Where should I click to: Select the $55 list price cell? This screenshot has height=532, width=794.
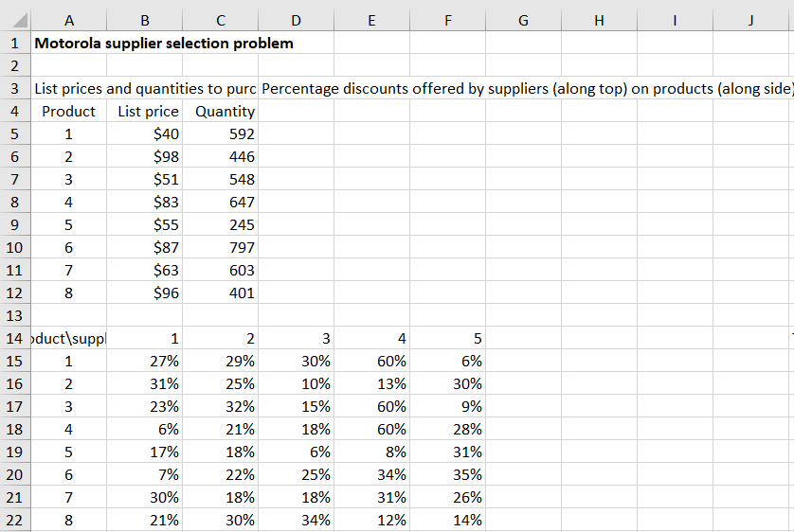(145, 224)
